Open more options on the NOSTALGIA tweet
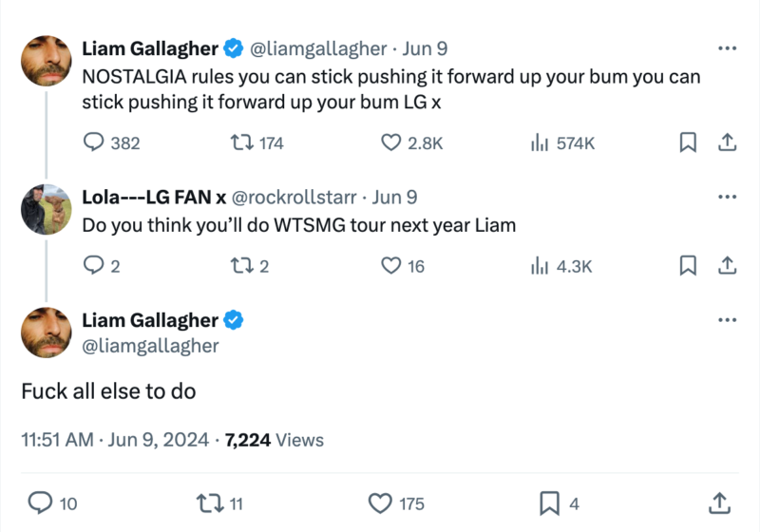 [x=728, y=48]
